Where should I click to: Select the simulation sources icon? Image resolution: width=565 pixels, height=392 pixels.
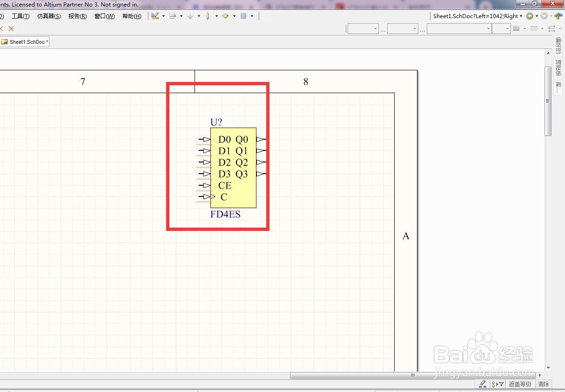click(x=225, y=16)
